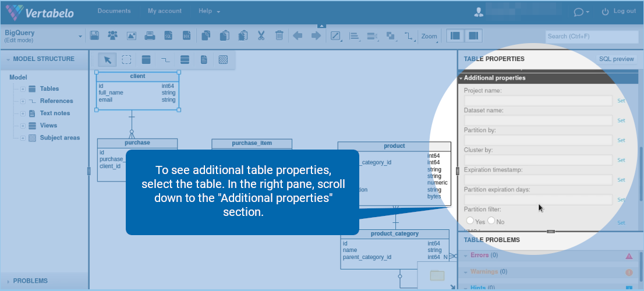Image resolution: width=644 pixels, height=291 pixels.
Task: Click Set next to Dataset name
Action: (621, 120)
